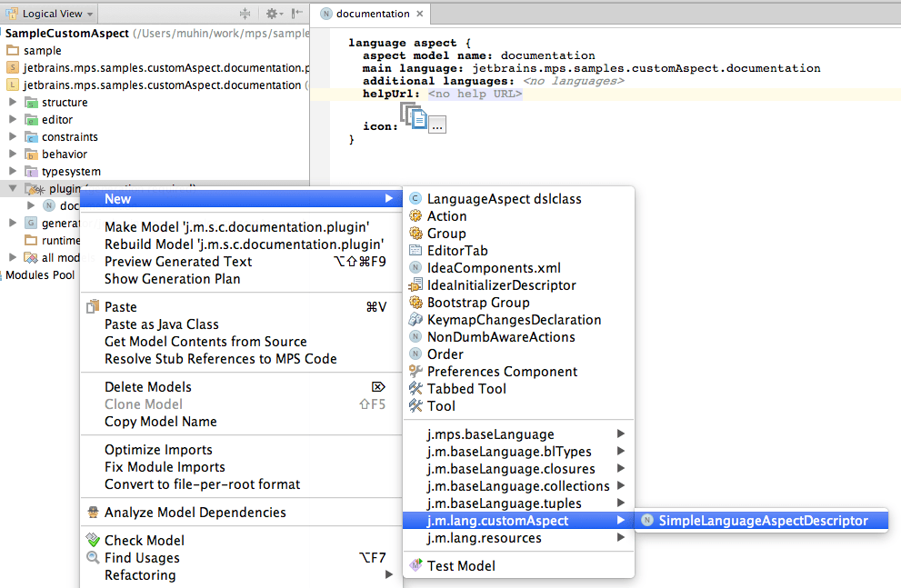Screen dimensions: 901x588
Task: Open the j.mps.baseLanguage submenu
Action: 519,434
